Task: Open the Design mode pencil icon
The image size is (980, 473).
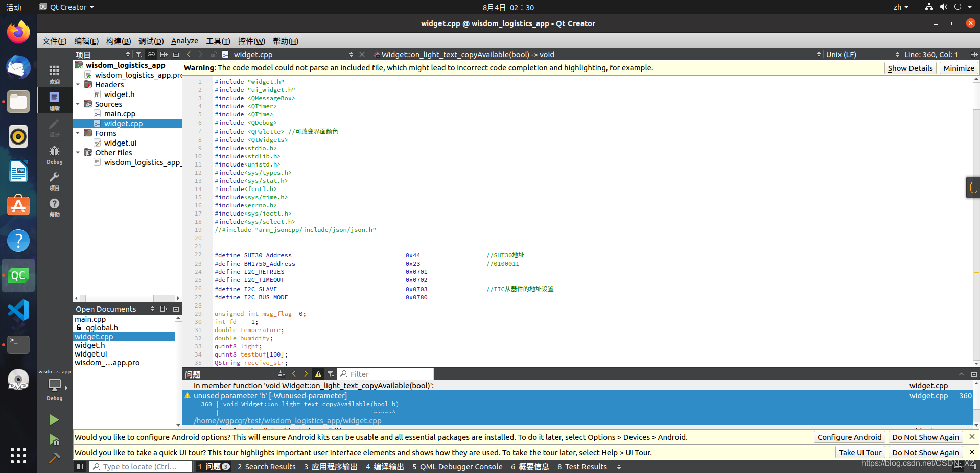Action: (54, 128)
